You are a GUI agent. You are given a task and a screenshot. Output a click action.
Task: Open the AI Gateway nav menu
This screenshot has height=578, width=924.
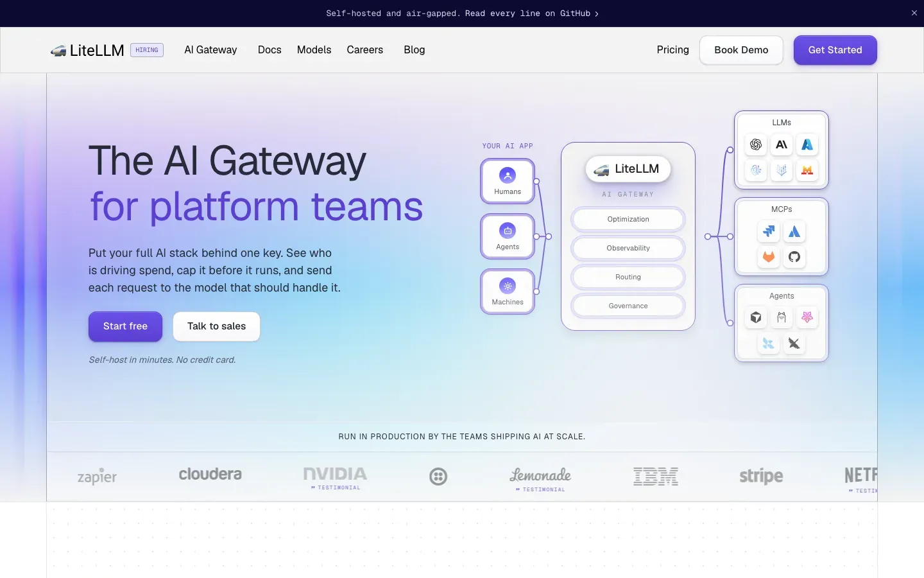coord(210,50)
